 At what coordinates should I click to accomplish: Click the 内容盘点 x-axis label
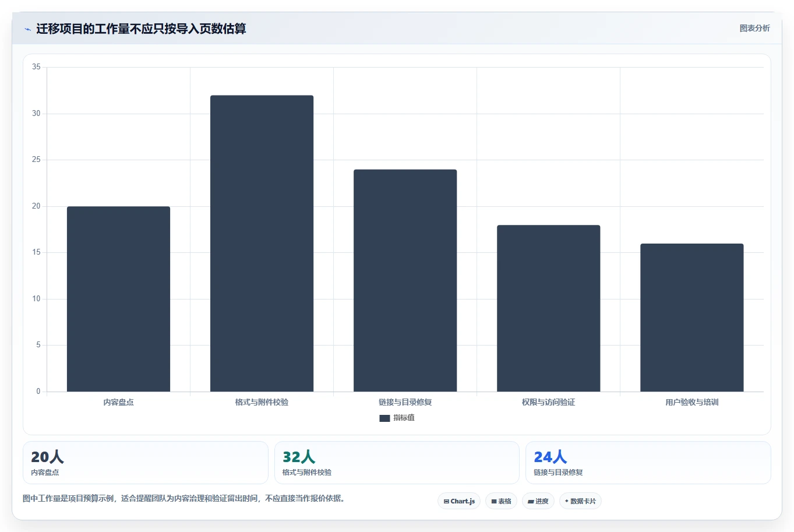click(x=118, y=402)
